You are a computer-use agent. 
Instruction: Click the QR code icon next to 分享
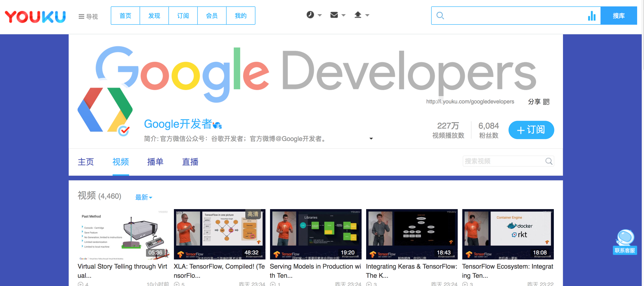(x=546, y=102)
